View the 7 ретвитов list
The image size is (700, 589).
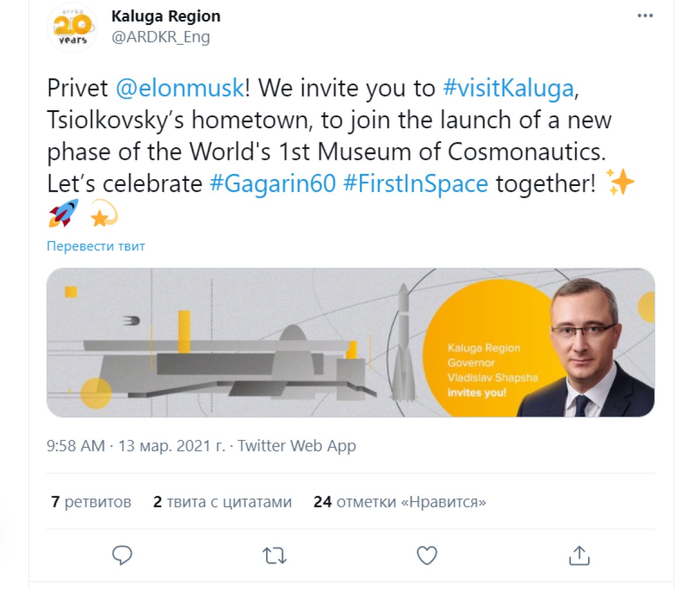pyautogui.click(x=91, y=502)
